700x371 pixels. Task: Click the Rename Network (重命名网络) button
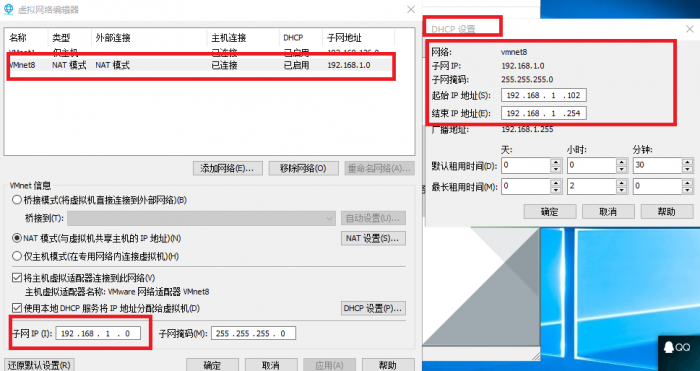point(379,168)
